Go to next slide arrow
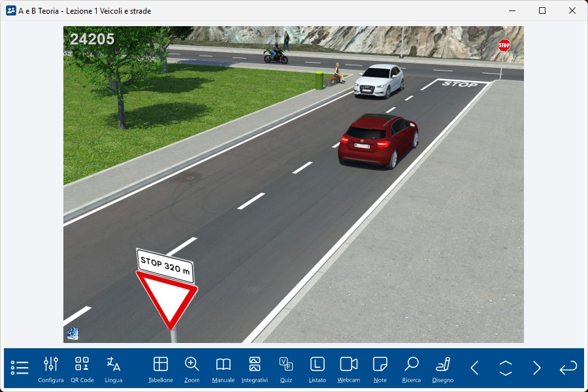 click(x=537, y=368)
